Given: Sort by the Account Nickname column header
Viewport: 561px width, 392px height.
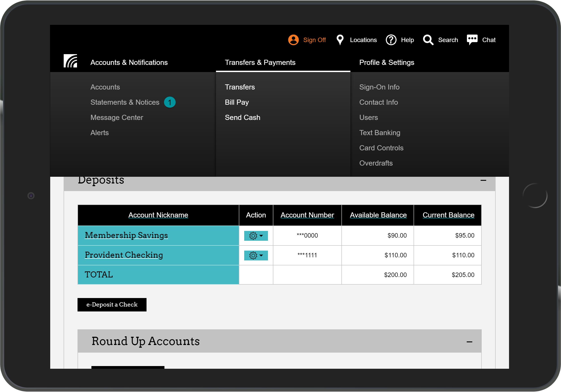Looking at the screenshot, I should pyautogui.click(x=158, y=215).
